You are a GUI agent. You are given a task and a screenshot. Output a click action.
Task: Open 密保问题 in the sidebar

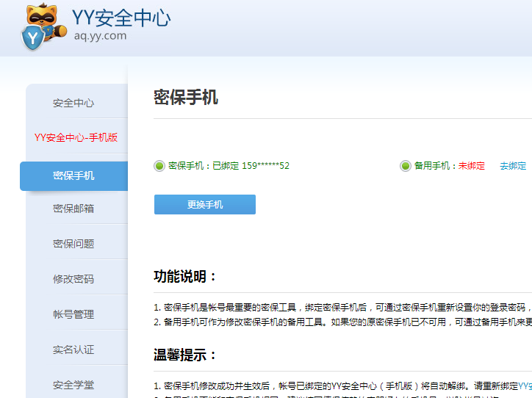(73, 244)
